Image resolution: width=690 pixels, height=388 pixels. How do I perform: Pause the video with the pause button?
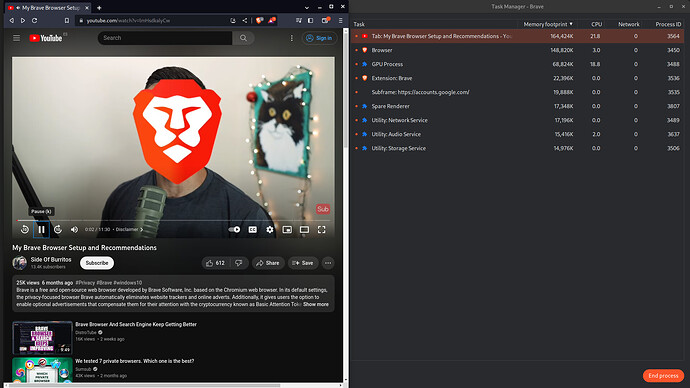point(41,230)
